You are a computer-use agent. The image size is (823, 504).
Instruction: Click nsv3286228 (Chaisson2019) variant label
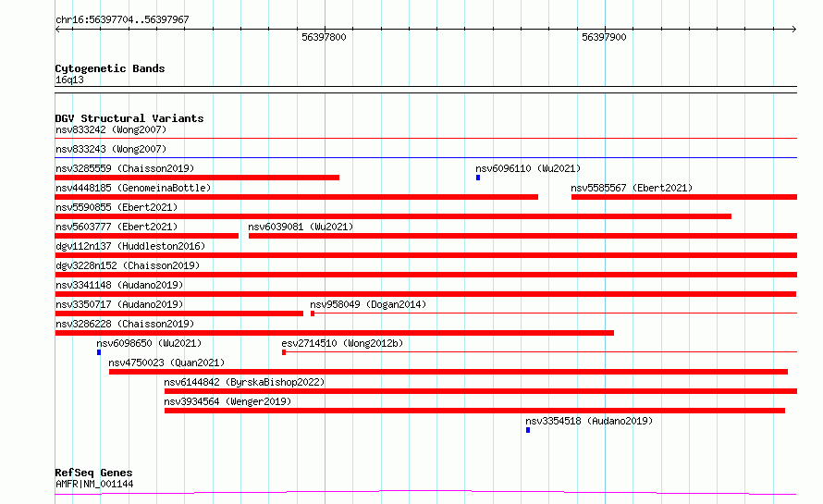125,324
